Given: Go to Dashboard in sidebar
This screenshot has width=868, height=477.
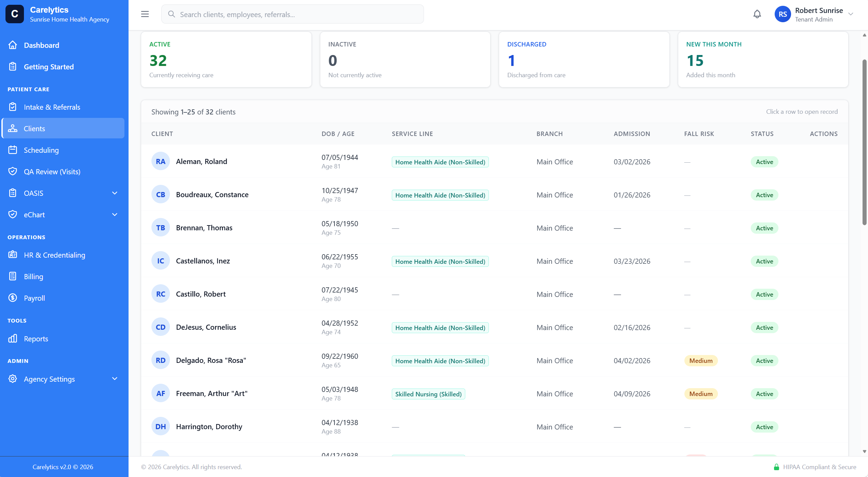Looking at the screenshot, I should 63,45.
